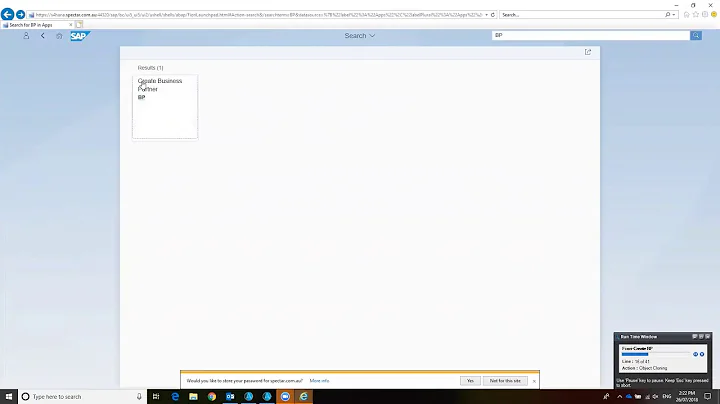Click the ENG language indicator
Image resolution: width=720 pixels, height=404 pixels.
[667, 396]
